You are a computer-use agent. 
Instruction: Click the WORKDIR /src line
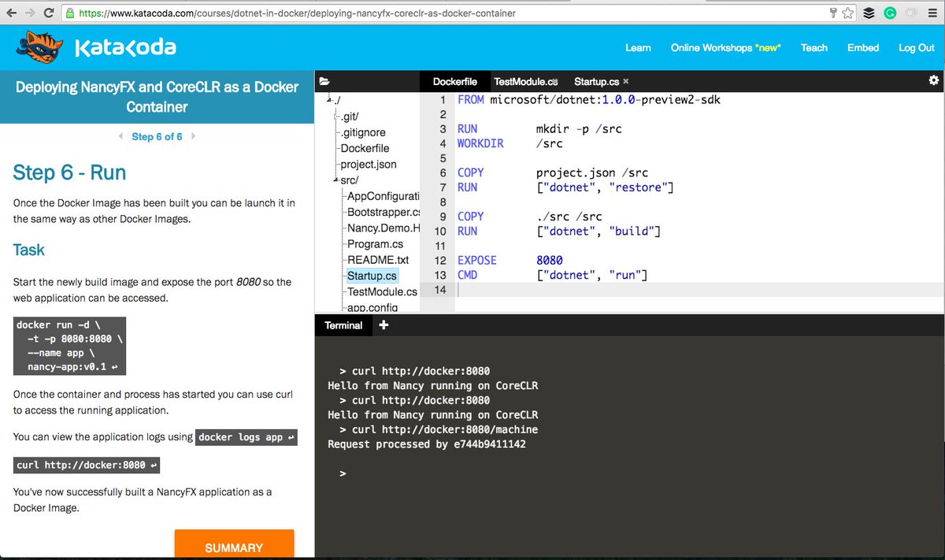510,143
